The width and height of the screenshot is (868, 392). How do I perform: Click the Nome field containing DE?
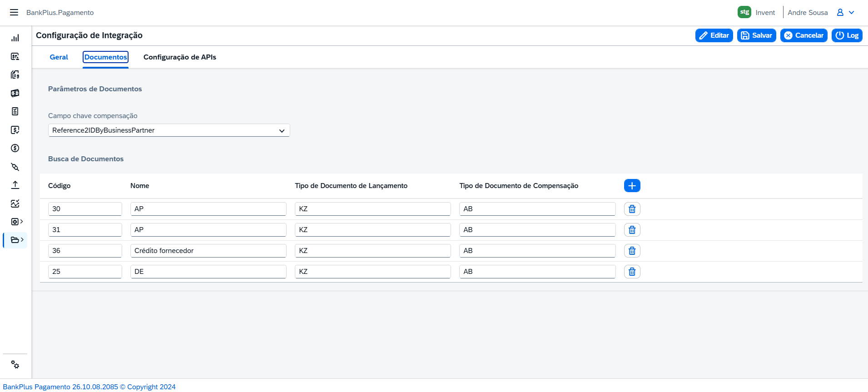point(208,272)
